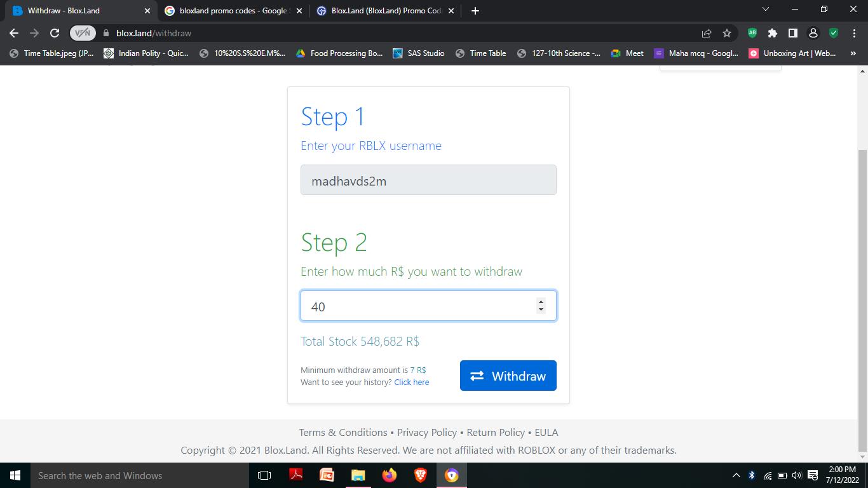Open Time Table.jpeg bookmark
Screen dimensions: 868x488
click(x=51, y=53)
